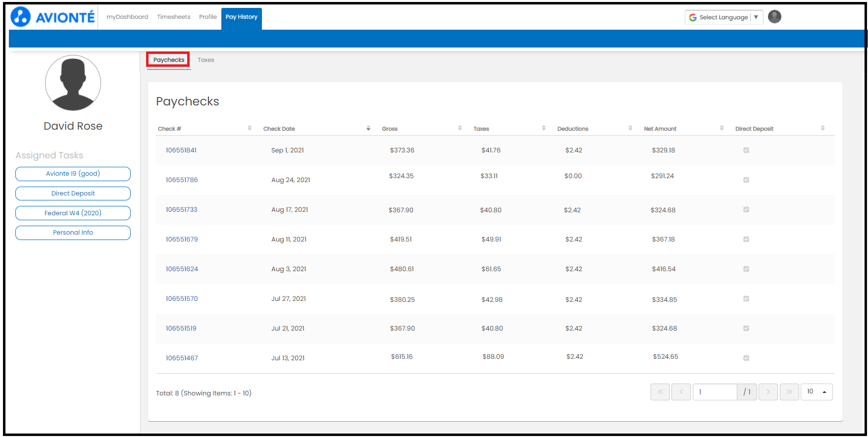This screenshot has height=437, width=868.
Task: Toggle Direct Deposit checkbox for check 106551467
Action: pyautogui.click(x=746, y=358)
